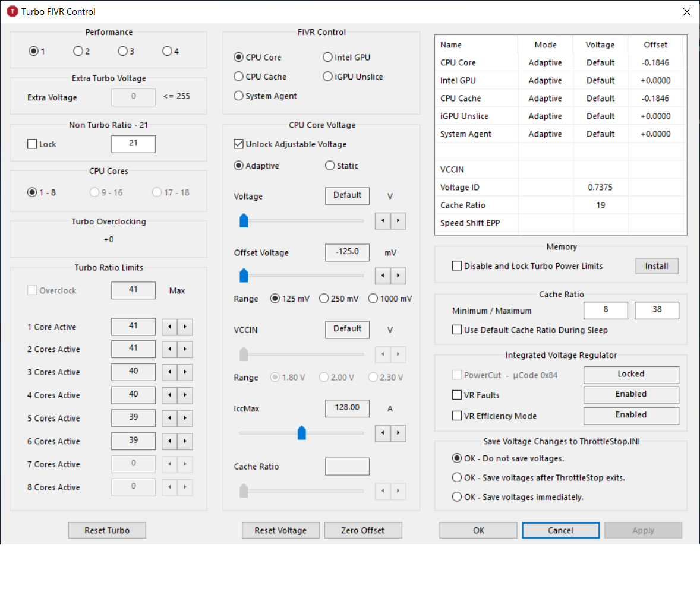Increase 4 Cores Active ratio with right arrow

[x=185, y=395]
